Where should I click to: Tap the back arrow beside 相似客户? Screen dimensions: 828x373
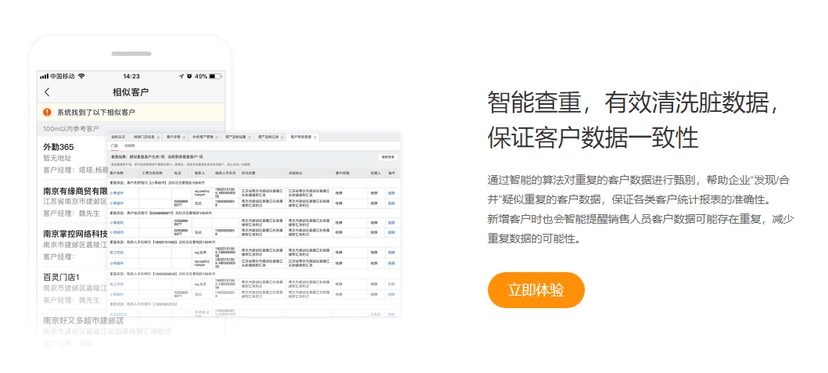point(47,92)
